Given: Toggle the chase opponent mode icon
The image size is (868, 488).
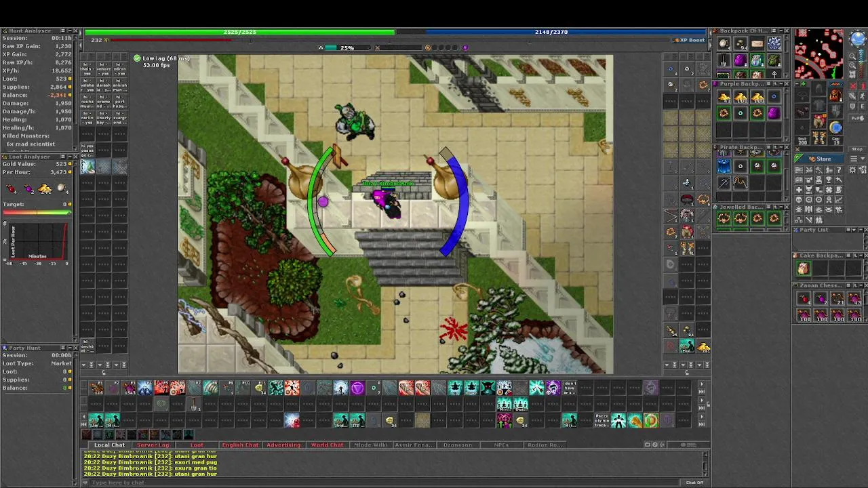Looking at the screenshot, I should (863, 96).
